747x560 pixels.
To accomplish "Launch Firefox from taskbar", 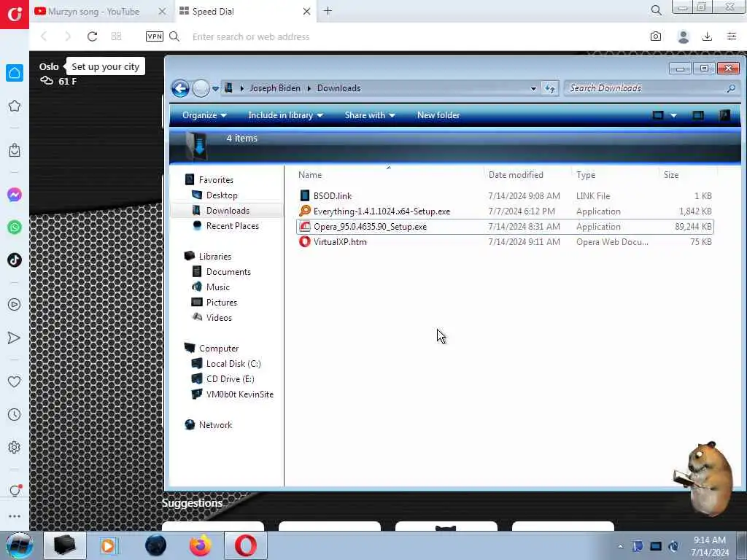I will click(x=201, y=545).
